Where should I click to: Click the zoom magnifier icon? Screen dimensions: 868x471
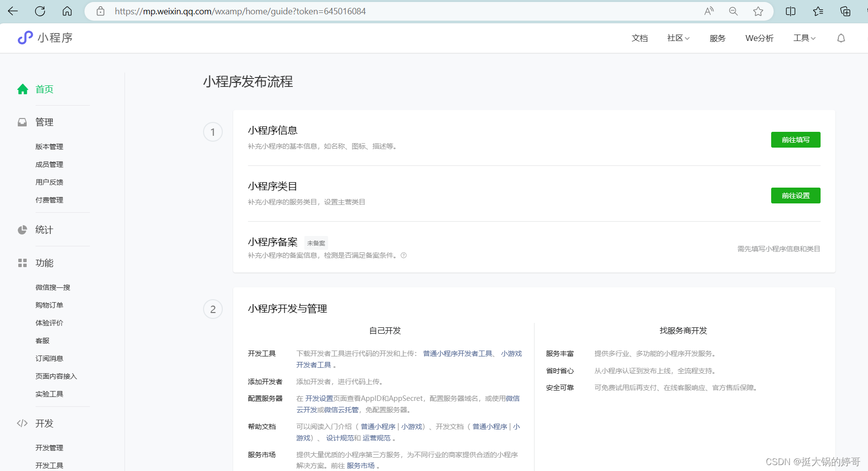(x=733, y=11)
